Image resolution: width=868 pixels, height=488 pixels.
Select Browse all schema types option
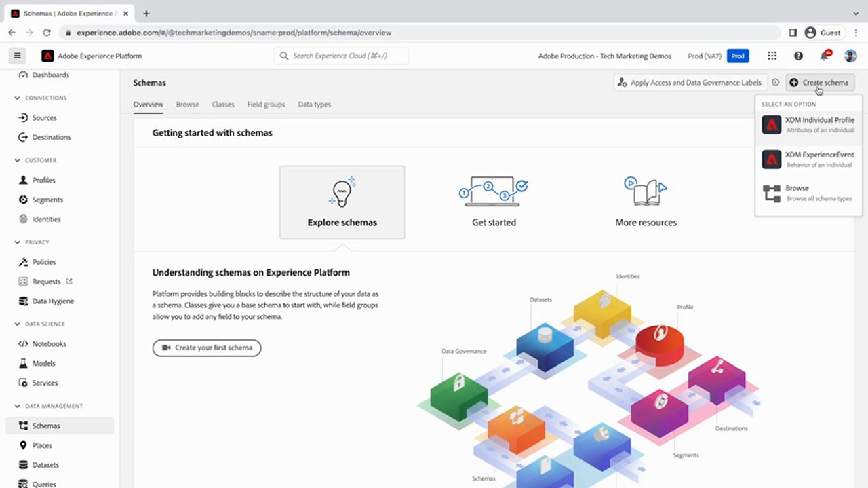808,193
